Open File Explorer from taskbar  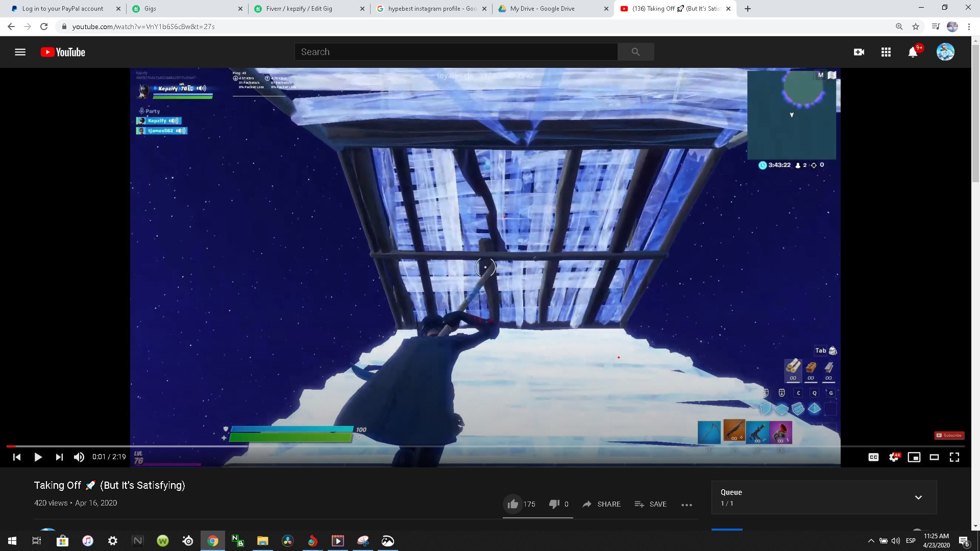pyautogui.click(x=262, y=541)
